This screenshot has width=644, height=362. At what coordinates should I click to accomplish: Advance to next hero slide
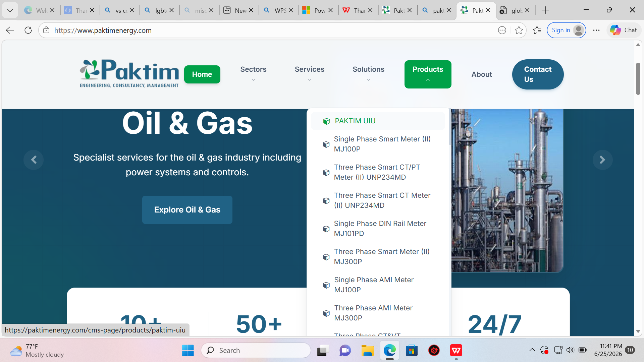tap(602, 160)
